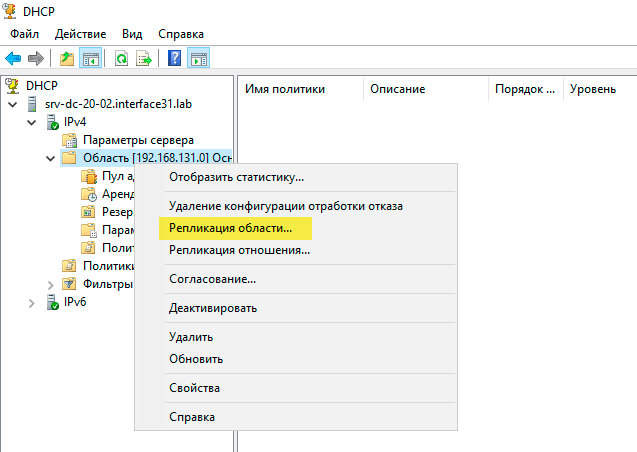Sort by Имя политики column header
This screenshot has width=637, height=452.
click(x=301, y=89)
